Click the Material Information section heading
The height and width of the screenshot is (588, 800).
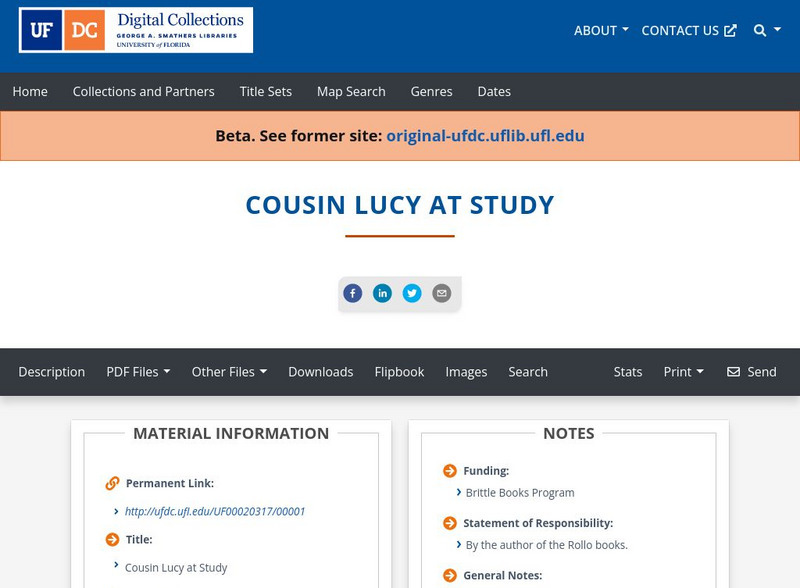tap(231, 433)
